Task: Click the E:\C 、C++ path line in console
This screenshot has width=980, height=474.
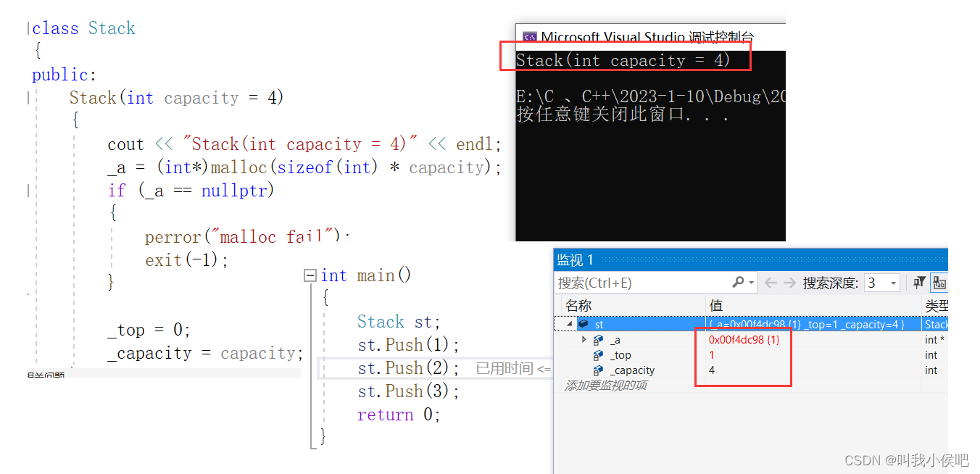Action: point(650,96)
